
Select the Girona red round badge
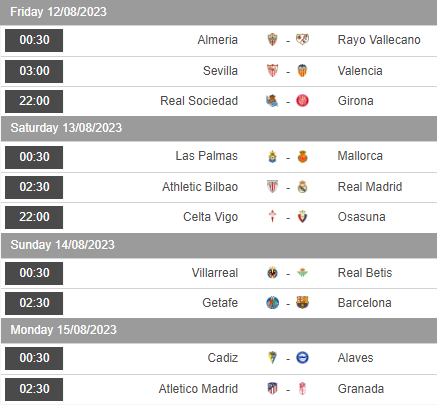302,101
